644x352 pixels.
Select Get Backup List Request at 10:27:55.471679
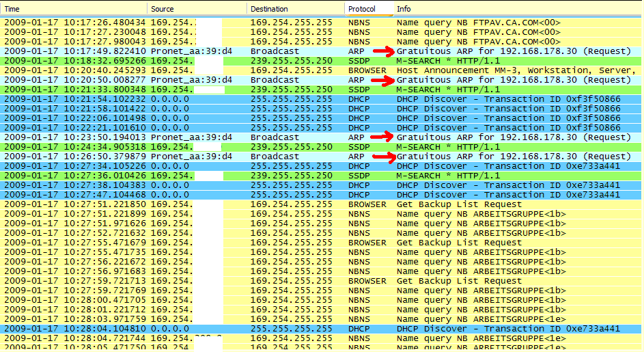[x=321, y=243]
